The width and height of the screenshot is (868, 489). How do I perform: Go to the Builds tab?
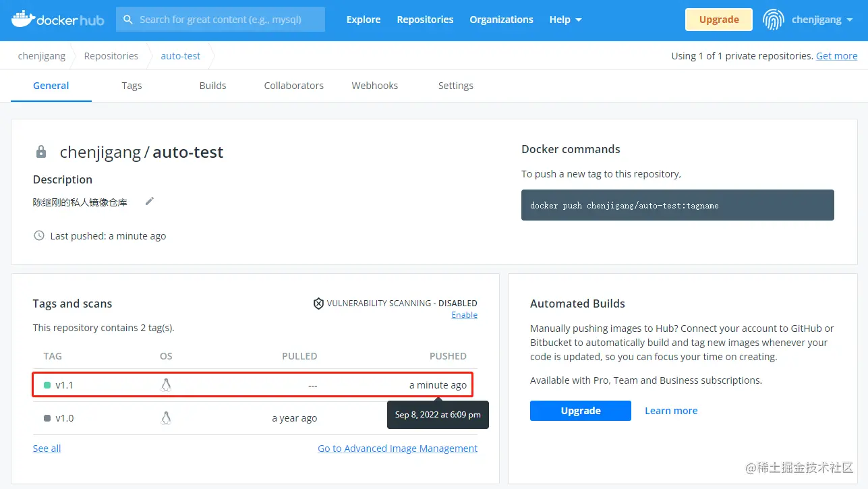[x=212, y=86]
